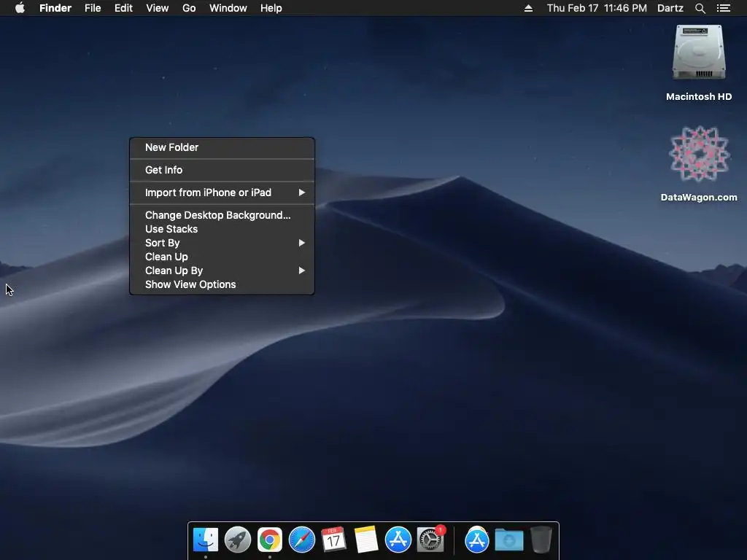Open Notification Center list icon
The height and width of the screenshot is (560, 747).
(724, 8)
